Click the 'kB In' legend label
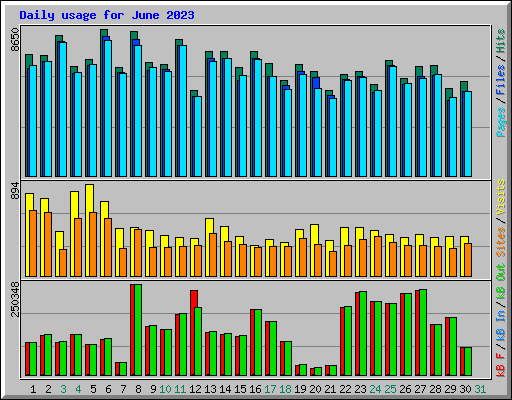 500,325
